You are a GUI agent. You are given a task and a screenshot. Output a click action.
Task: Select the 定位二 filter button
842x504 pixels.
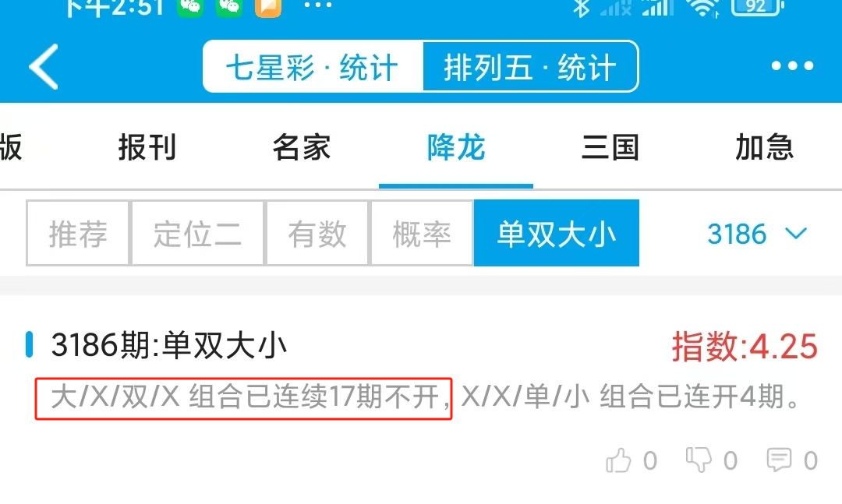tap(197, 234)
